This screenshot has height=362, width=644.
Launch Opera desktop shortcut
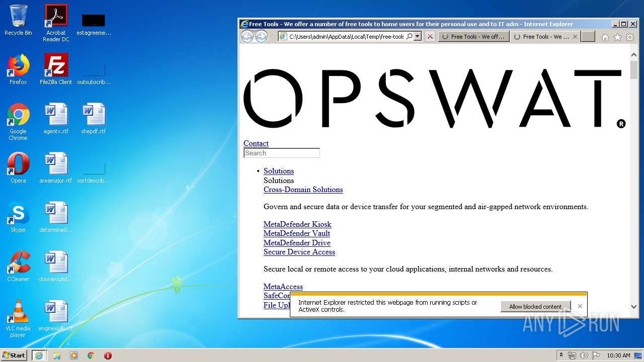coord(18,168)
